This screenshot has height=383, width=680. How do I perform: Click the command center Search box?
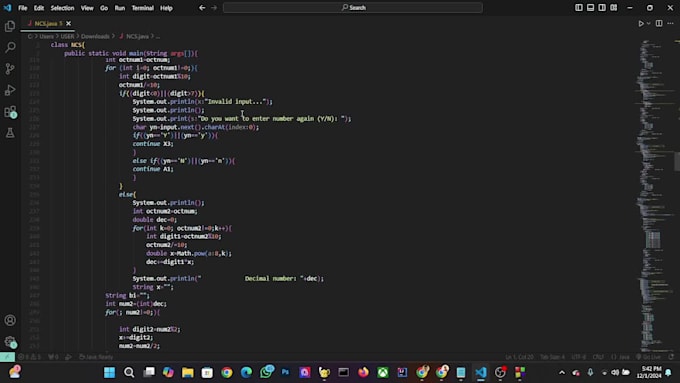point(353,7)
